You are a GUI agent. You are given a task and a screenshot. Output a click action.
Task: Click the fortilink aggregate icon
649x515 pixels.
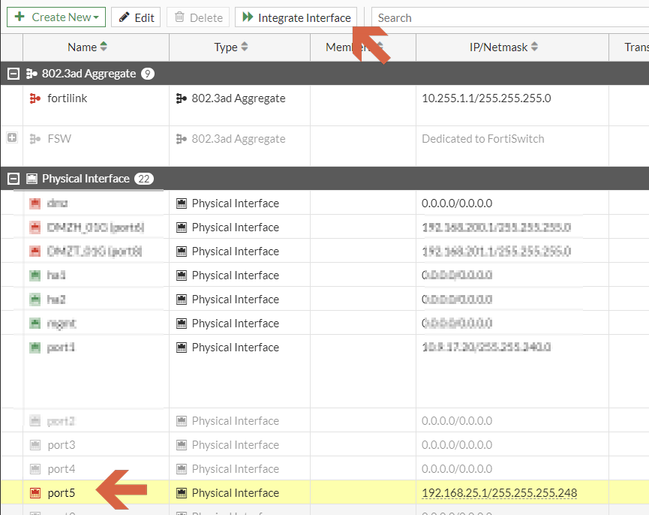[36, 98]
